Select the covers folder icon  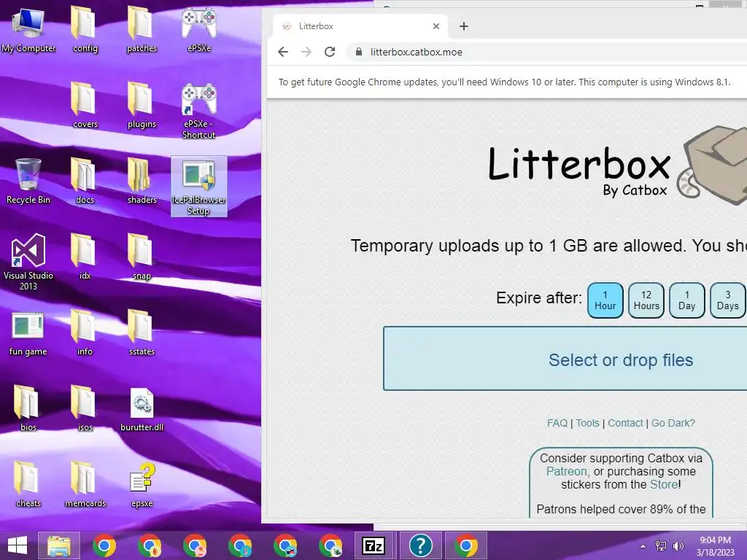pyautogui.click(x=85, y=105)
